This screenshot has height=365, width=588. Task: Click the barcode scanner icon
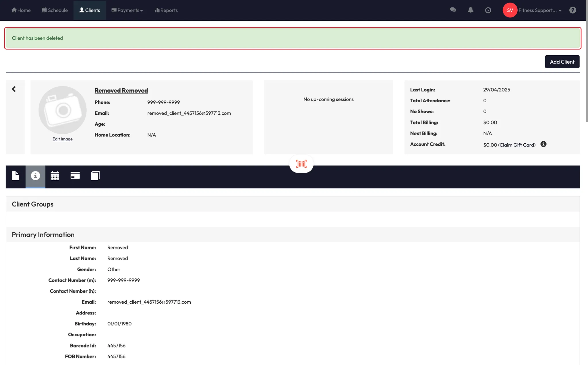(301, 164)
